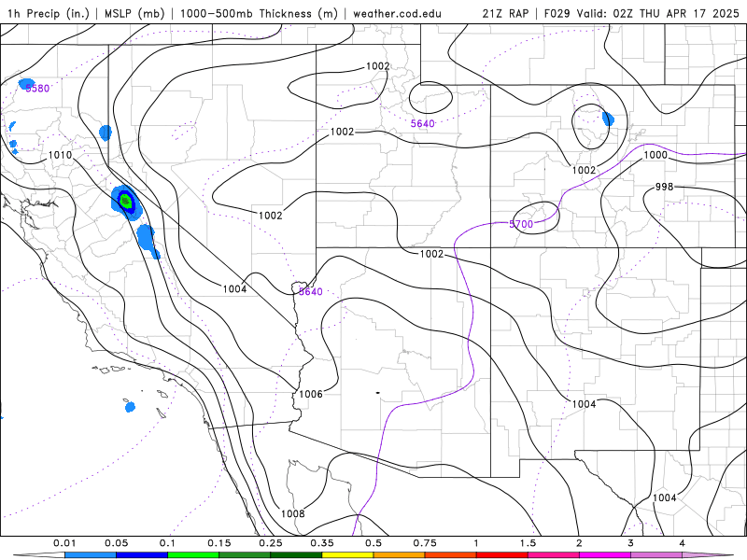Click the hot pink swatch at 1.5
The width and height of the screenshot is (747, 560).
point(554,555)
